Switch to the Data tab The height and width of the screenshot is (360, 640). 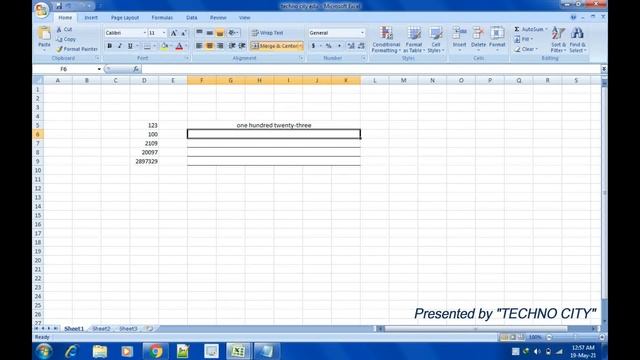click(x=191, y=18)
